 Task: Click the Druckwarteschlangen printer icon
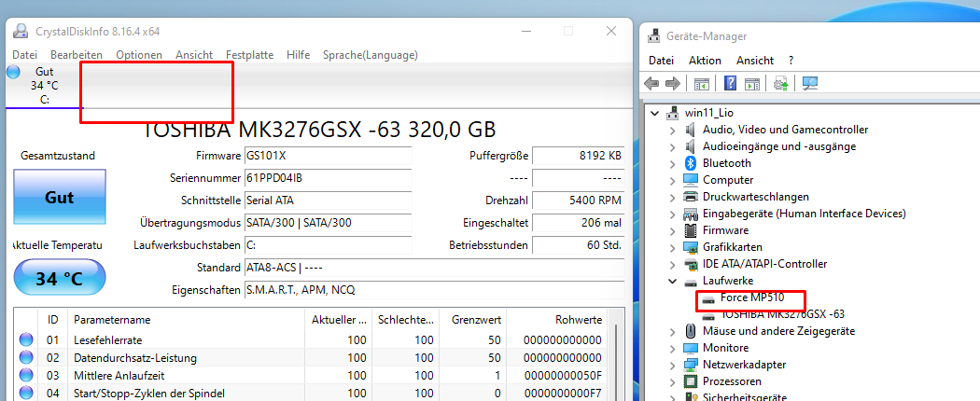(x=691, y=197)
